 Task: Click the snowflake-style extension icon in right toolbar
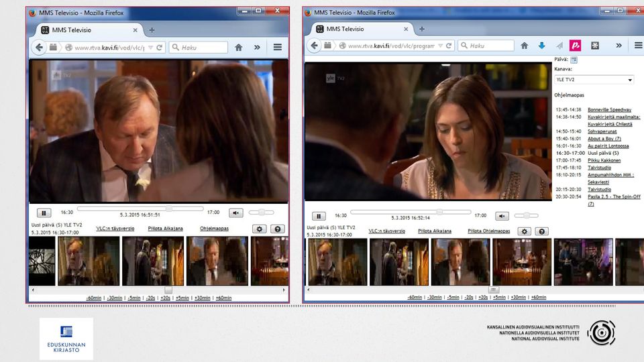pyautogui.click(x=595, y=46)
